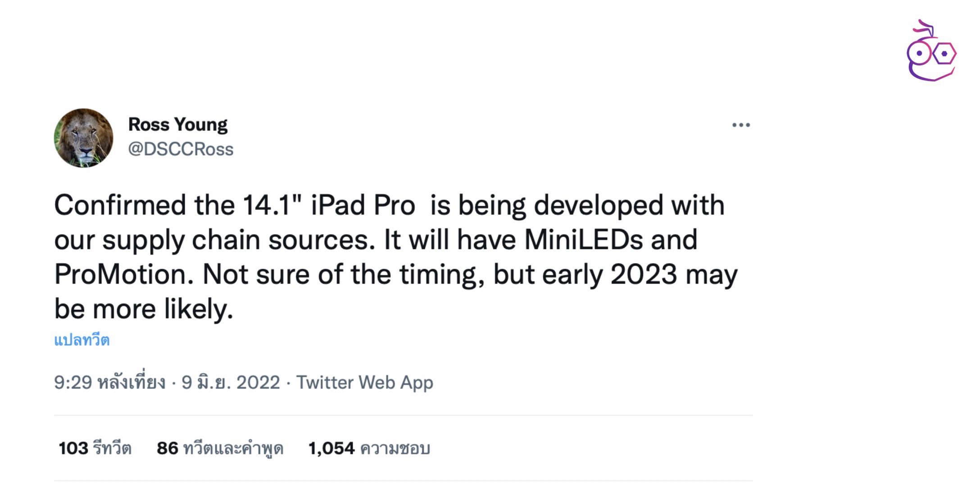Click the @DSCCRoss handle
Viewport: 980px width, 501px height.
coord(181,149)
